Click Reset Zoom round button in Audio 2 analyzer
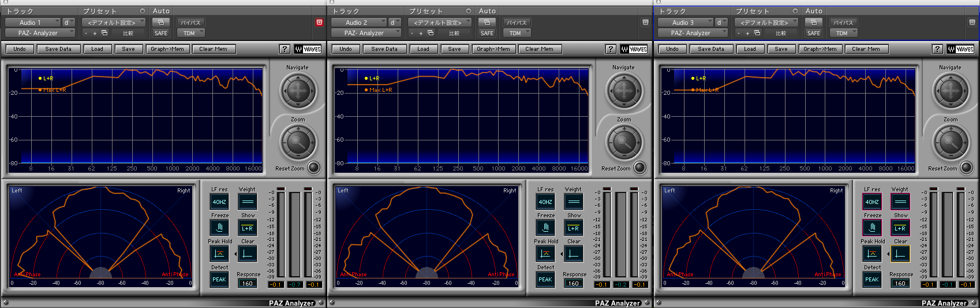This screenshot has width=980, height=308. coord(639,168)
